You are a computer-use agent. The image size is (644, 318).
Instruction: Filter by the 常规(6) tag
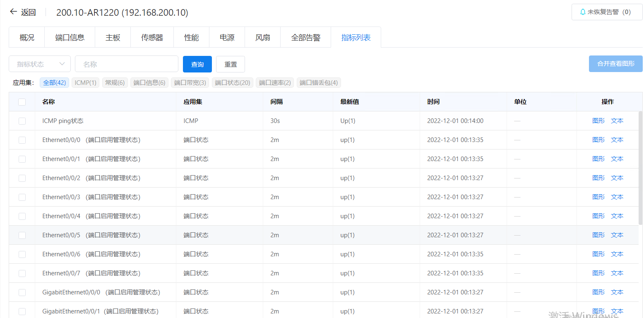coord(115,82)
